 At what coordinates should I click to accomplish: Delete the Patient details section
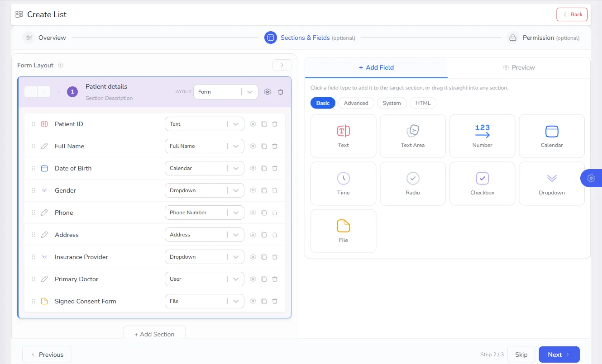(x=281, y=92)
